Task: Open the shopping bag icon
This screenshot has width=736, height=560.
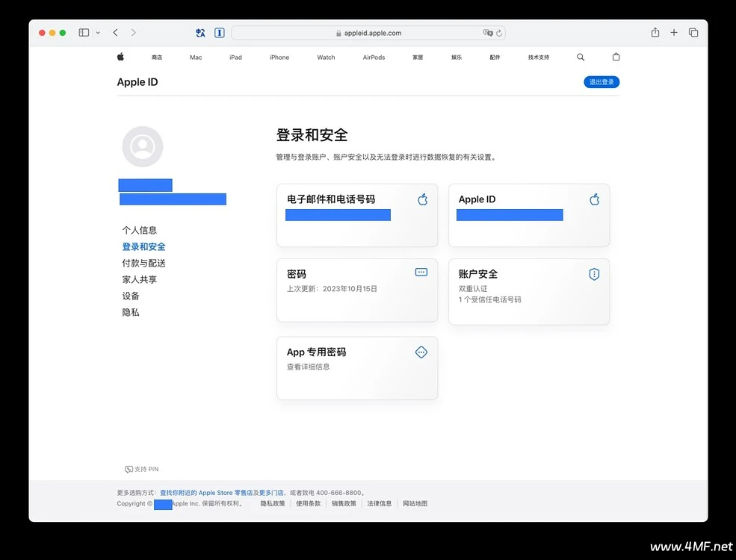Action: pos(616,57)
